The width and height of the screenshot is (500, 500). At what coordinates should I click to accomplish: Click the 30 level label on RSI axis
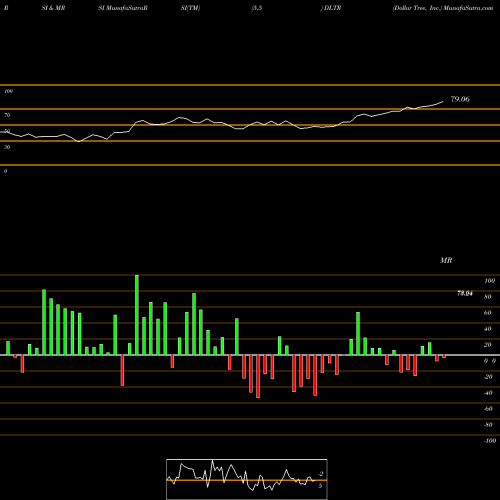(7, 147)
